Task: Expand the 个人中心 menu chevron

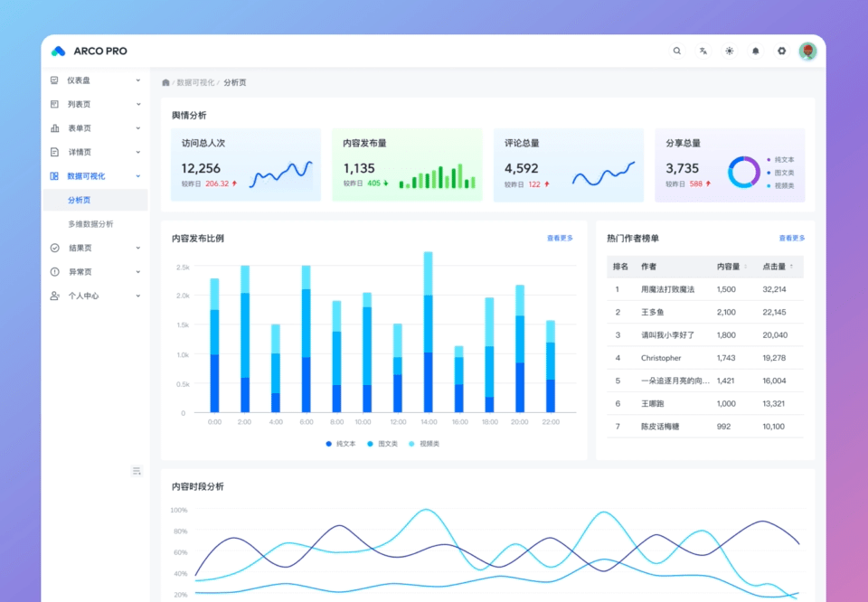Action: point(137,296)
